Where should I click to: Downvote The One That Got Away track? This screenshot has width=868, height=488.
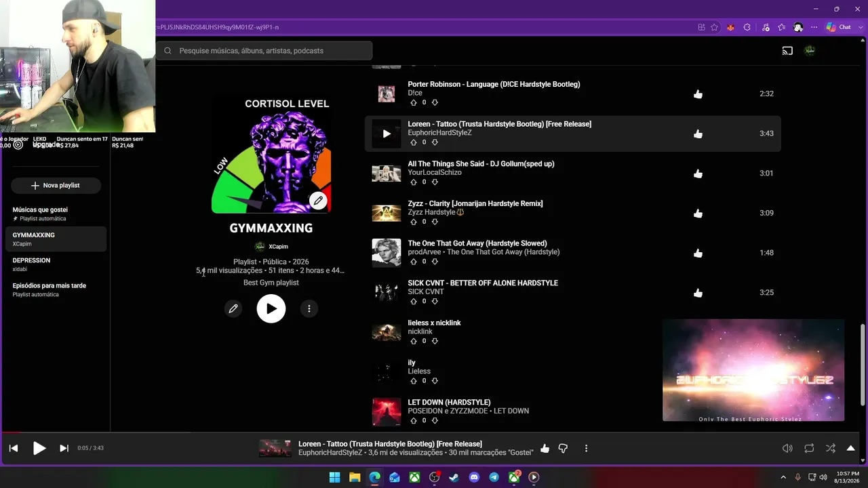pyautogui.click(x=435, y=262)
